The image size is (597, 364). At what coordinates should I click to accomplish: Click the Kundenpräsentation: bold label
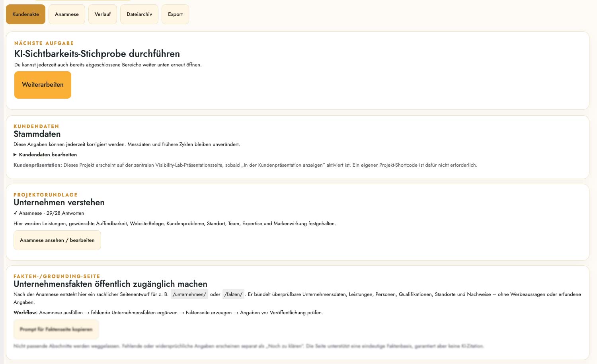coord(38,165)
